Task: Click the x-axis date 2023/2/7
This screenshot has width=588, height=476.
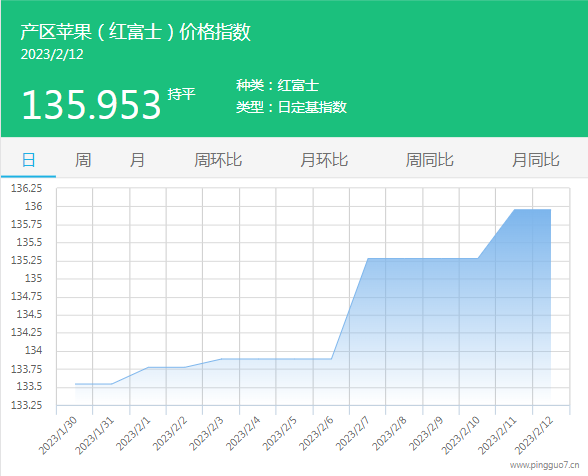Action: 353,434
